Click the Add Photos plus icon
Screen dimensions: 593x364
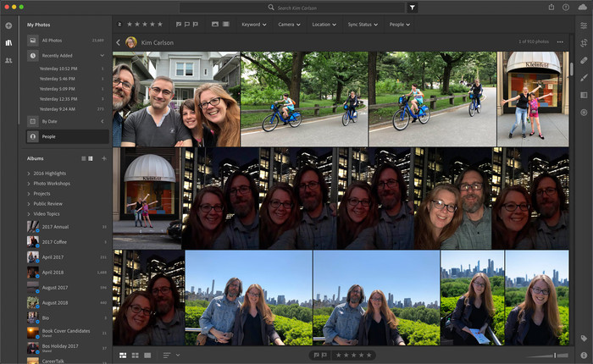tap(8, 25)
